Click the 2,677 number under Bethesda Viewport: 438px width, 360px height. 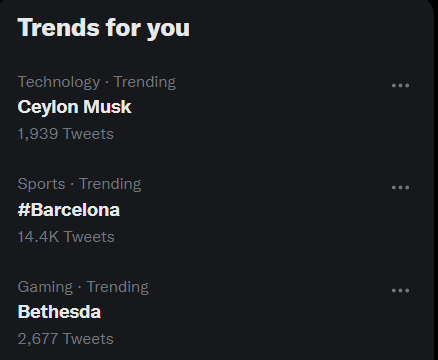[x=38, y=339]
